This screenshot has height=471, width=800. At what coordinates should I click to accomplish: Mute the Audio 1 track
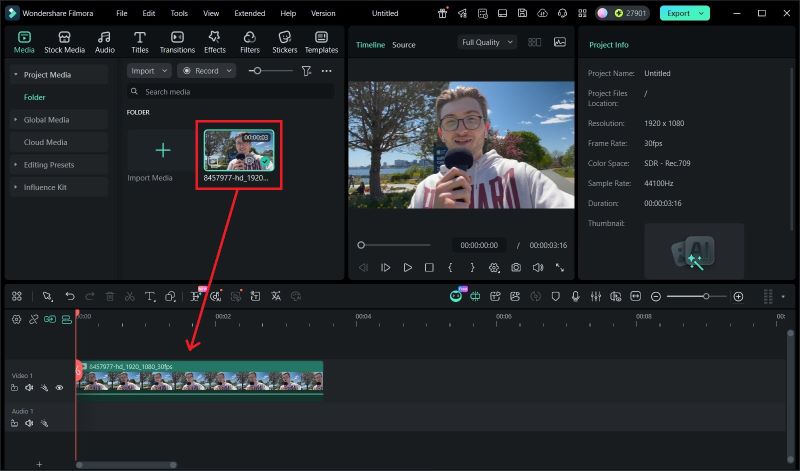click(30, 423)
